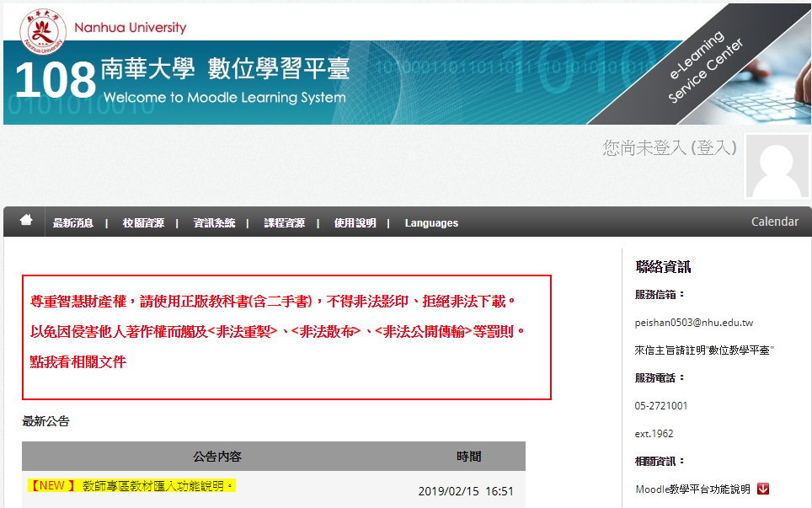Open the Calendar link in navbar
Screen dimensions: 812x508
point(775,222)
